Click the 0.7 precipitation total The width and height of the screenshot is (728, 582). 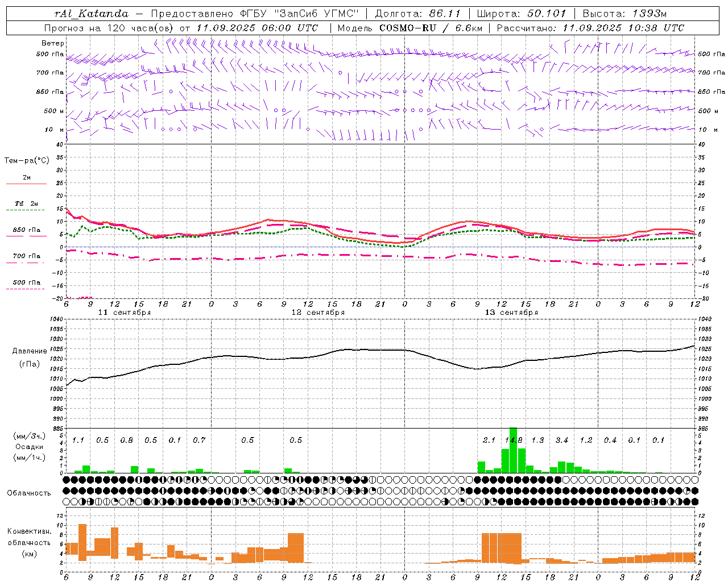199,440
